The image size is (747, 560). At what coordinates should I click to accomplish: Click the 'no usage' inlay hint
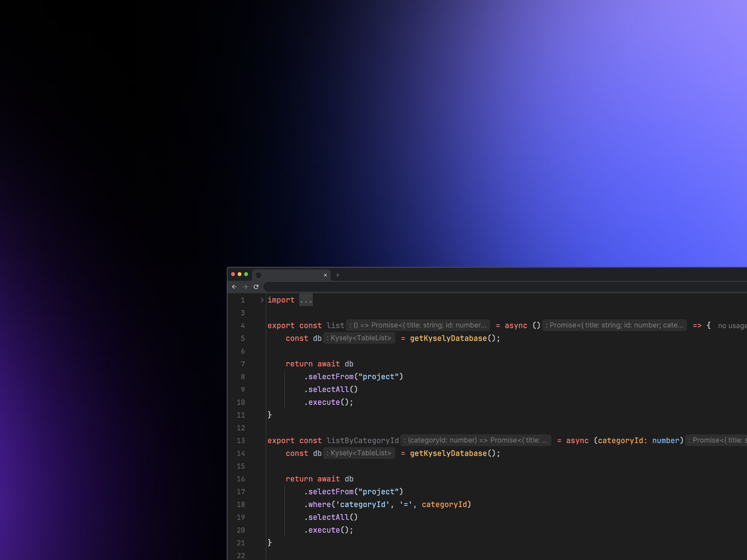coord(732,326)
